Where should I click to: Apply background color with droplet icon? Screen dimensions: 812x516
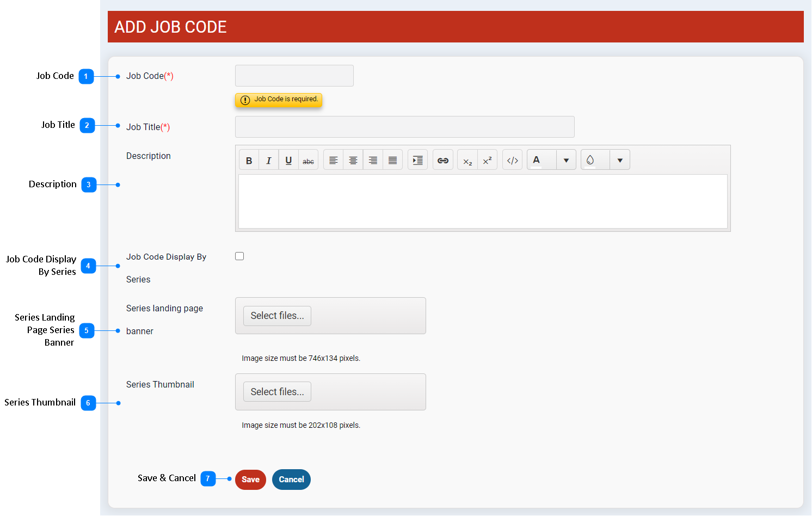(595, 160)
